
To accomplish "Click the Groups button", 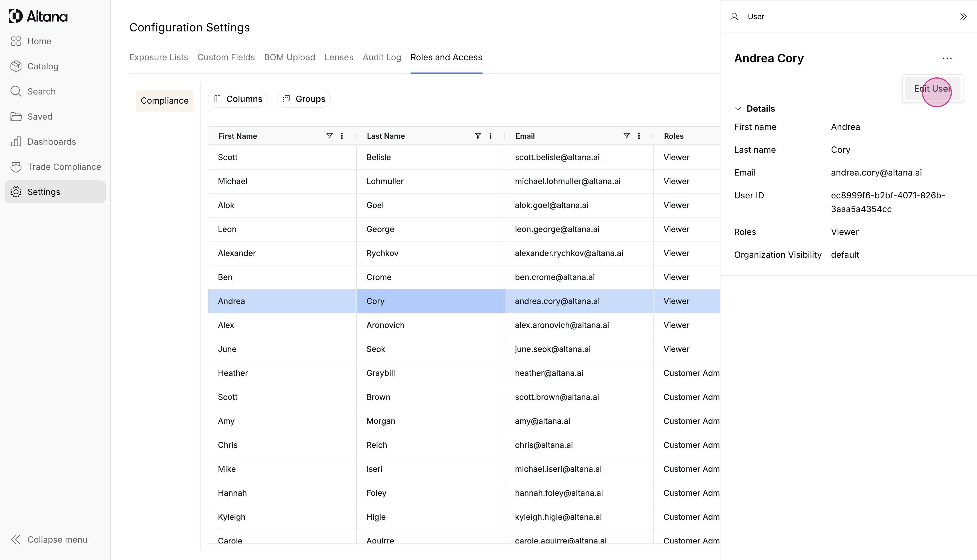I will (304, 99).
